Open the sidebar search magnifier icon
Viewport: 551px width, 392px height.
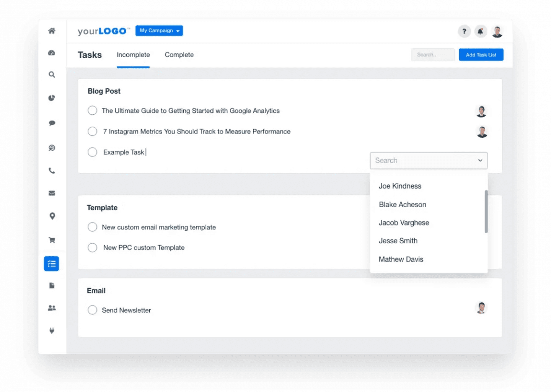[52, 75]
